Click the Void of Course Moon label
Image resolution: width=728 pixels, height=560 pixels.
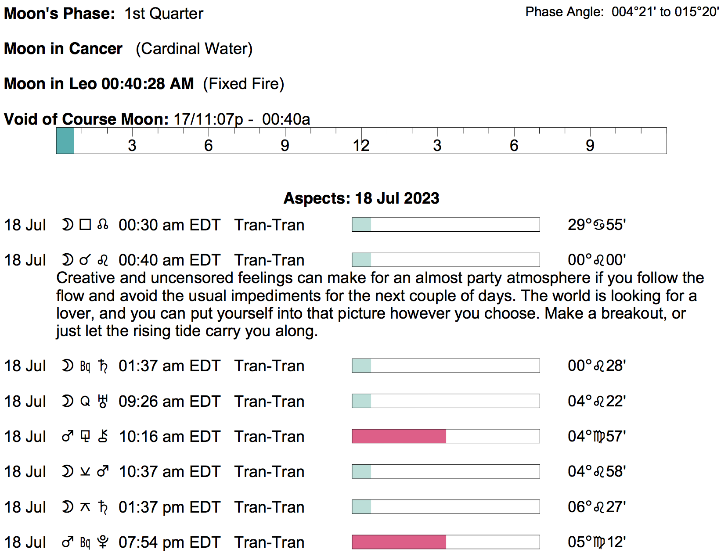[x=86, y=119]
